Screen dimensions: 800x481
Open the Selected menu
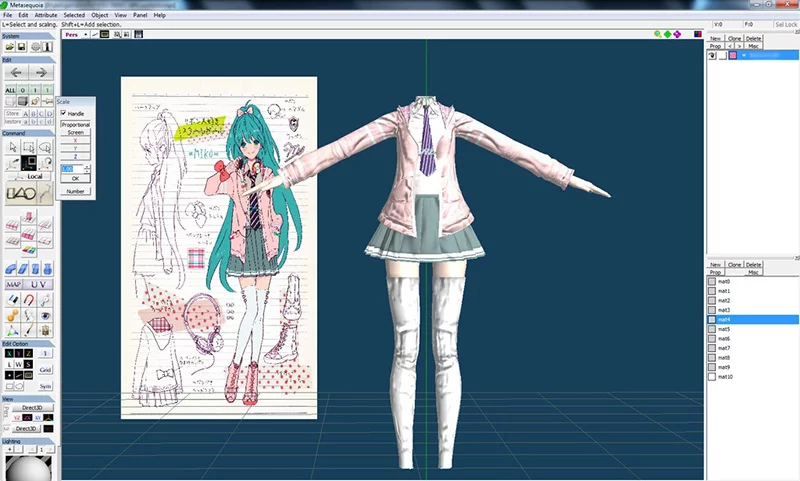coord(74,15)
